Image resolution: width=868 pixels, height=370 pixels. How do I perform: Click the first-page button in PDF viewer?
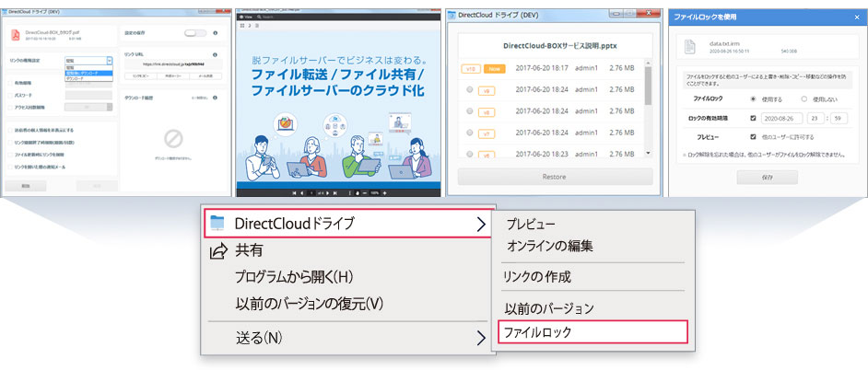tap(294, 193)
